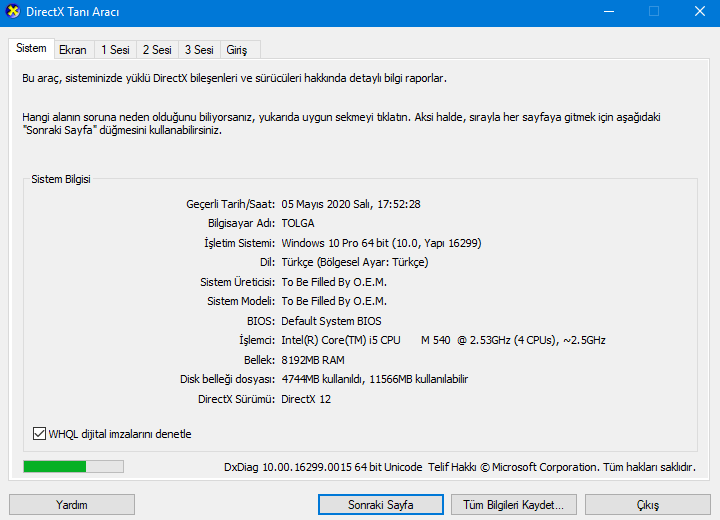Click the green progress bar
Screen dimensions: 720x520
coord(73,467)
